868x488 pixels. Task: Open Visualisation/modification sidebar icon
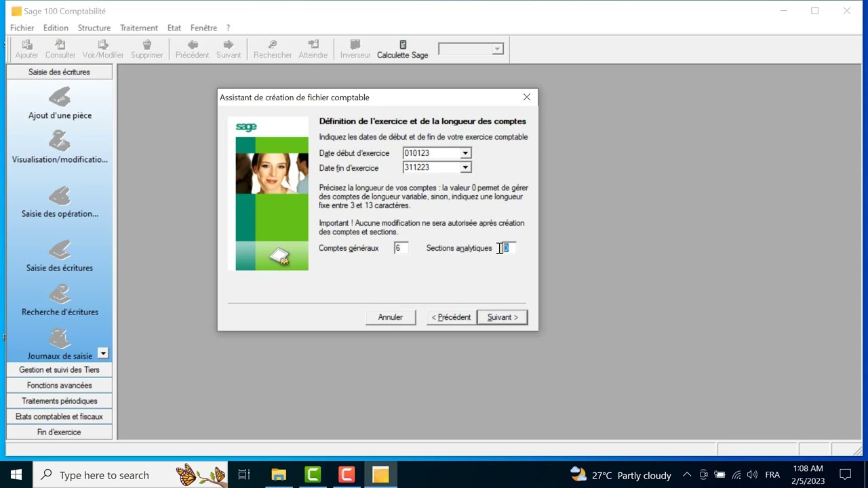tap(60, 141)
